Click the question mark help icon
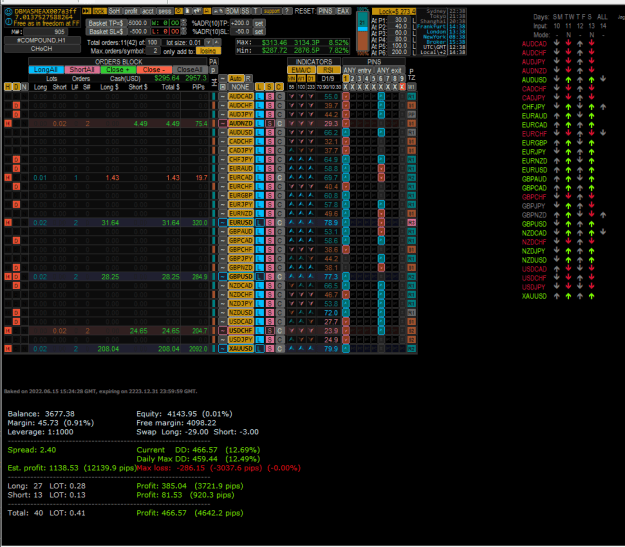Image resolution: width=625 pixels, height=547 pixels. pyautogui.click(x=287, y=11)
